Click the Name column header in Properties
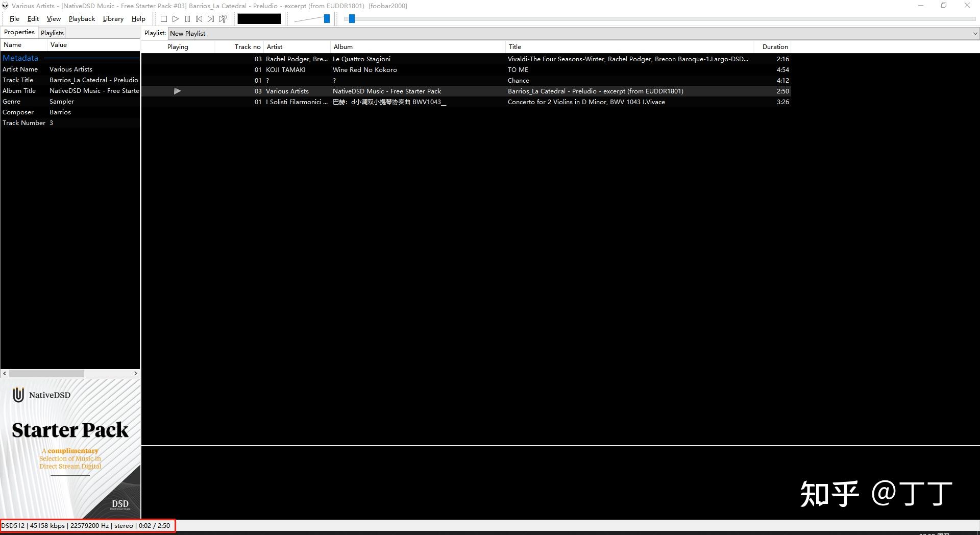Image resolution: width=980 pixels, height=535 pixels. point(24,45)
